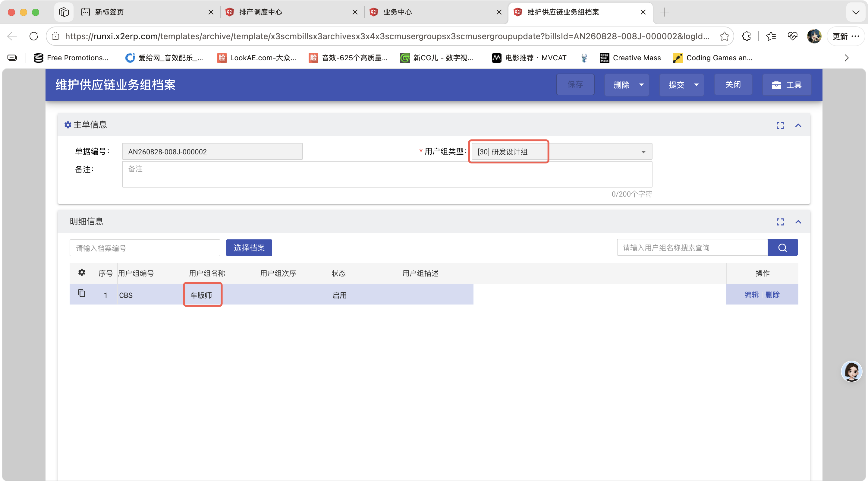
Task: Open favorites list icon
Action: click(771, 36)
